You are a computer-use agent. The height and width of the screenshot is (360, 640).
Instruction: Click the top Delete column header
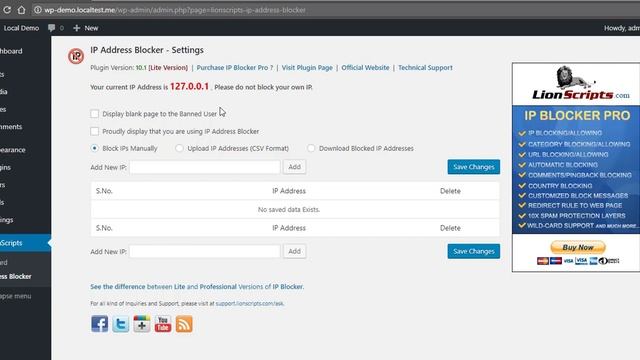pos(450,191)
